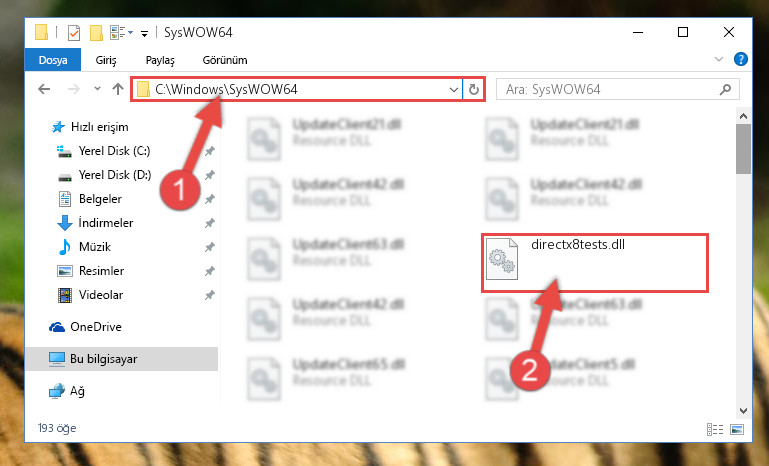Expand the ribbon with the chevron

(x=718, y=59)
